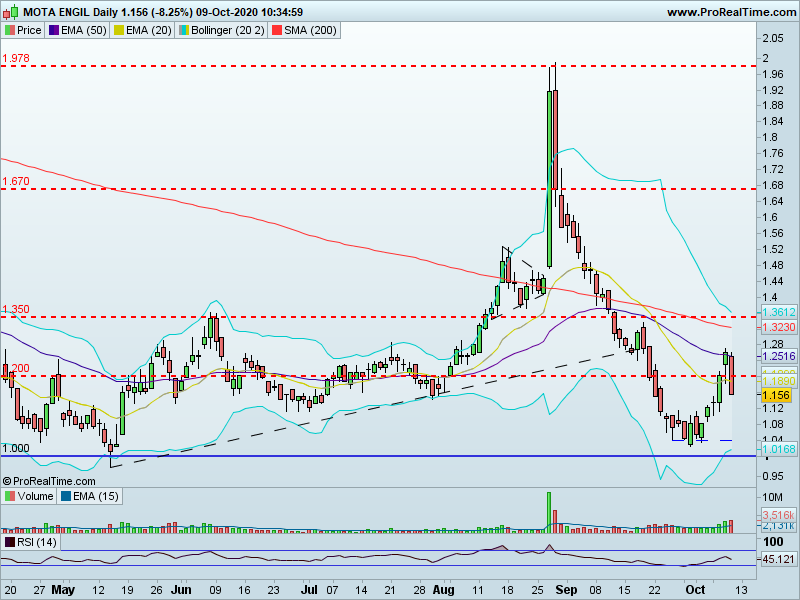Screen dimensions: 800x600
Task: Click the EMA 50 value tag 1.2516
Action: click(x=779, y=356)
